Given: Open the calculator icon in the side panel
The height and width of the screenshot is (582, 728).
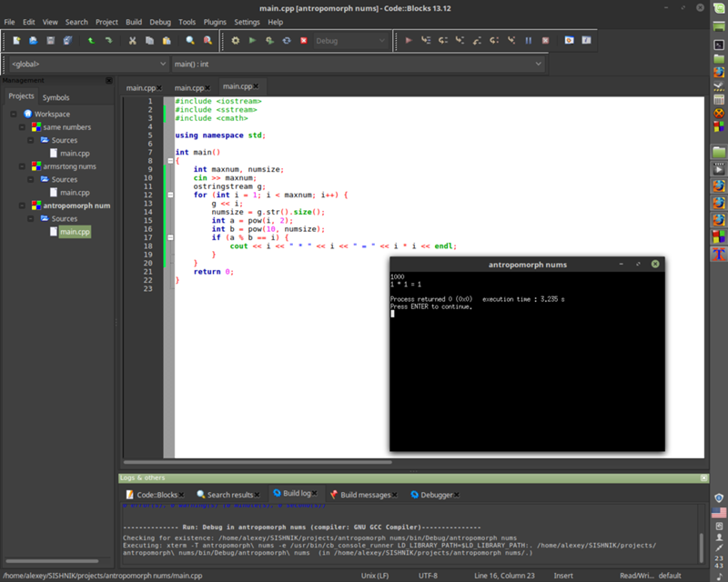Looking at the screenshot, I should click(x=719, y=99).
